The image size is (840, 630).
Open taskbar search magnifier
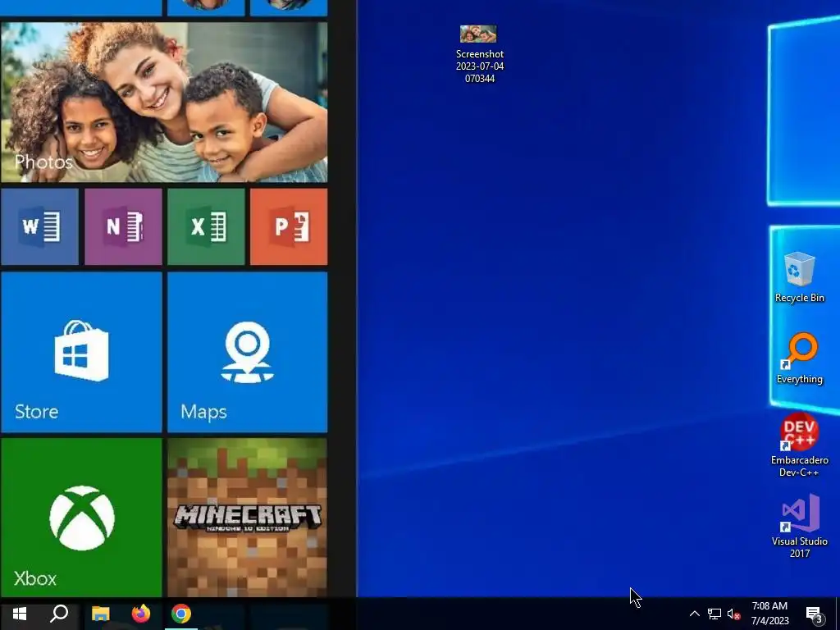tap(59, 614)
